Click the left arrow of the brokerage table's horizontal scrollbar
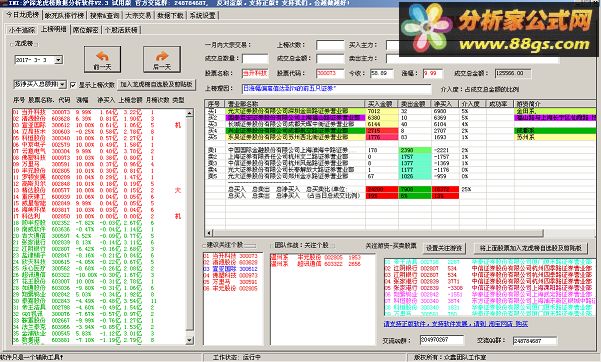 tap(209, 233)
